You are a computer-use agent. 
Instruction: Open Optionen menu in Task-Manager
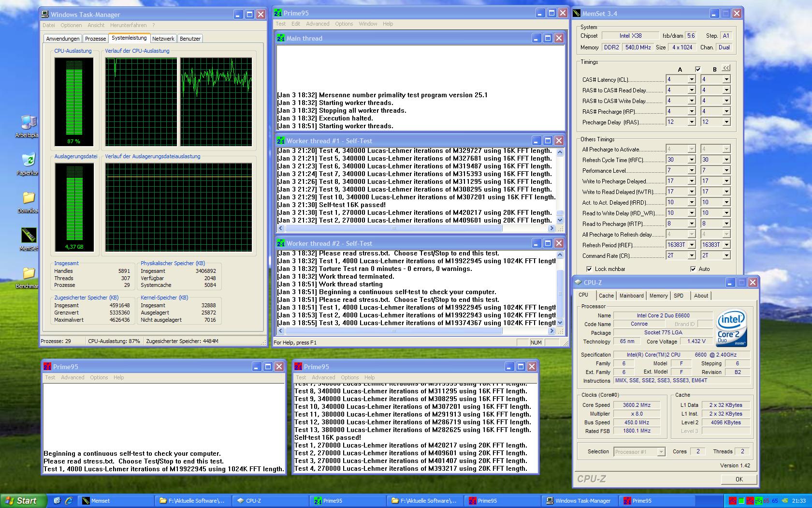click(71, 25)
